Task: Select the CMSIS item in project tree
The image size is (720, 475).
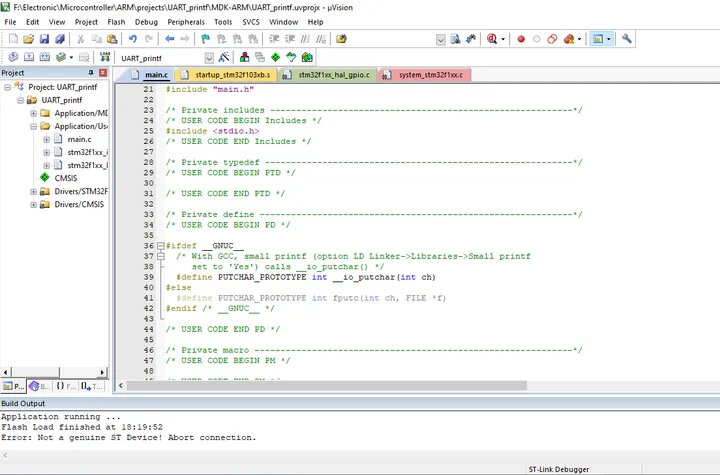Action: pyautogui.click(x=66, y=178)
